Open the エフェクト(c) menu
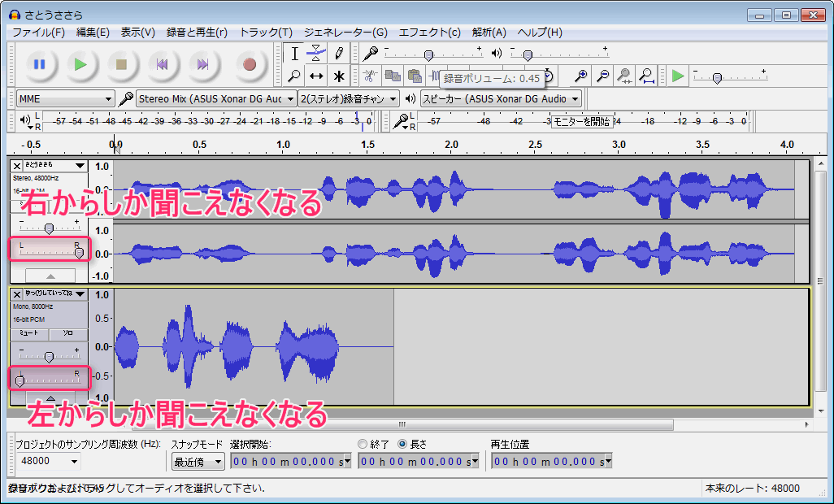 [430, 33]
